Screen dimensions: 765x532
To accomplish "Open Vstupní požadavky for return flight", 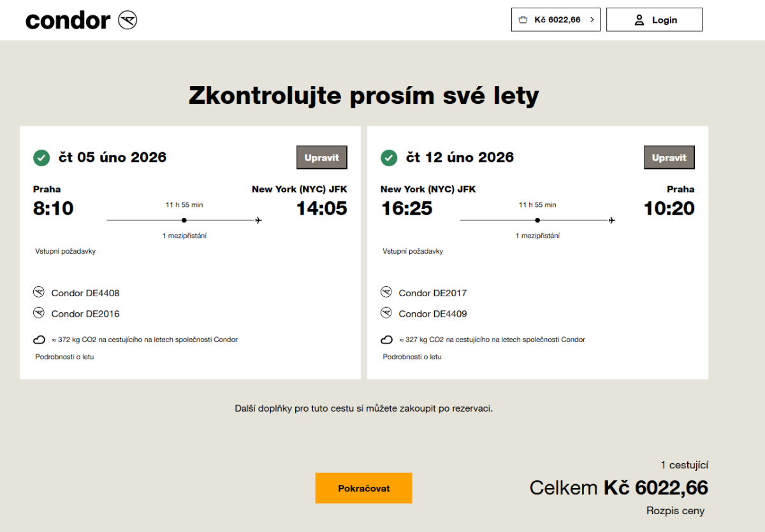I will (412, 251).
